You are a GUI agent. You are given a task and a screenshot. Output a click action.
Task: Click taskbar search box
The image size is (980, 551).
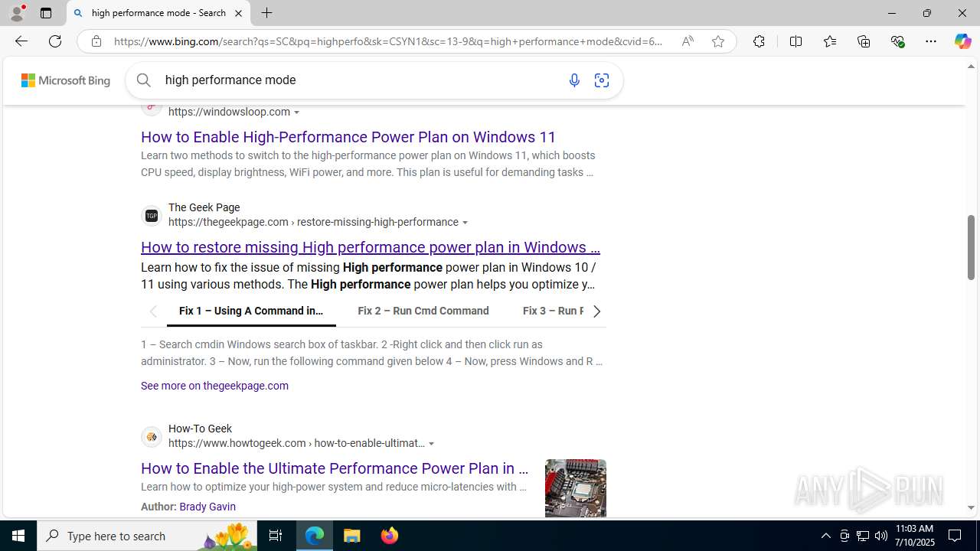click(x=148, y=536)
